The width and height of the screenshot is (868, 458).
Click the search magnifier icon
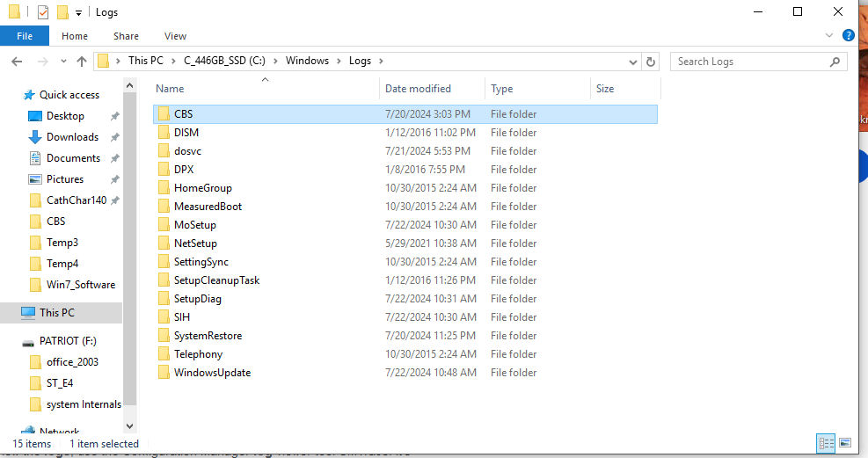[x=835, y=62]
